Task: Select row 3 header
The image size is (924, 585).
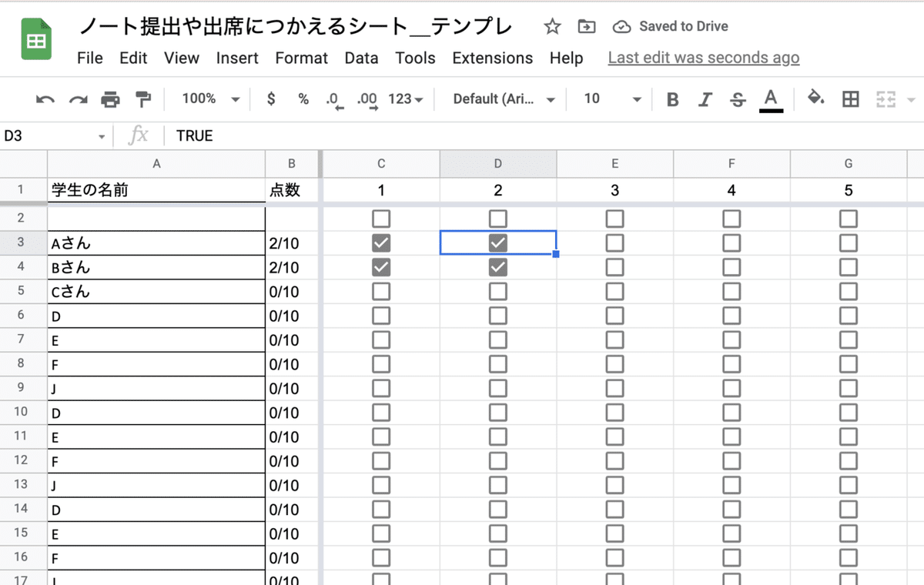Action: [23, 243]
